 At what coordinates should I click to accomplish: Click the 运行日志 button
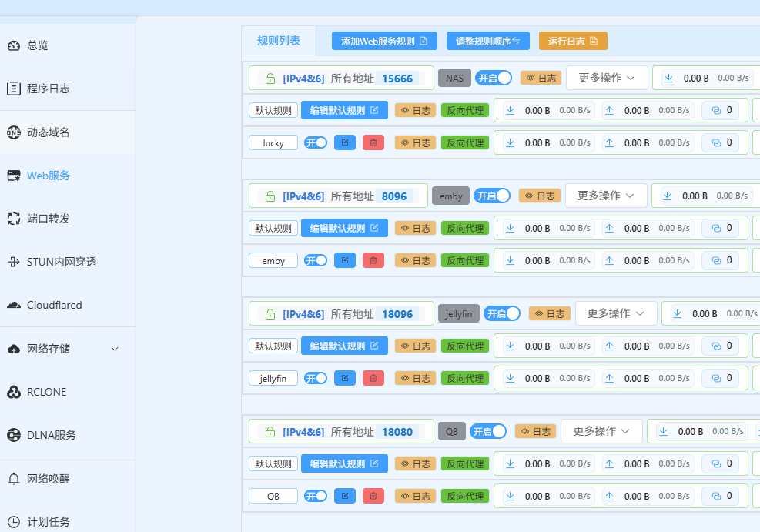[573, 41]
